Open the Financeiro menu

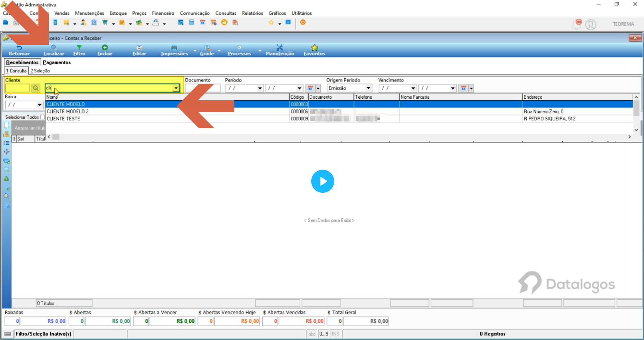pos(163,13)
